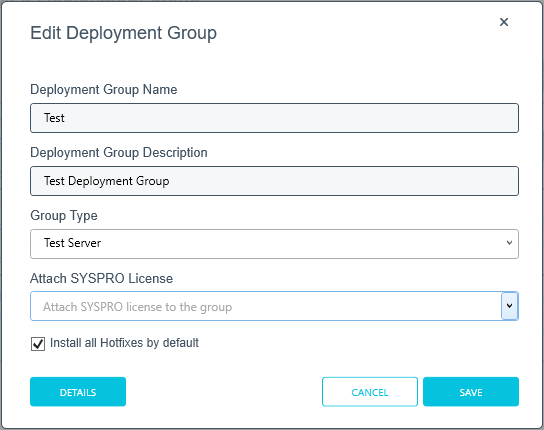Expand the SYSPRO License dropdown arrow button
This screenshot has height=430, width=544.
(x=509, y=306)
